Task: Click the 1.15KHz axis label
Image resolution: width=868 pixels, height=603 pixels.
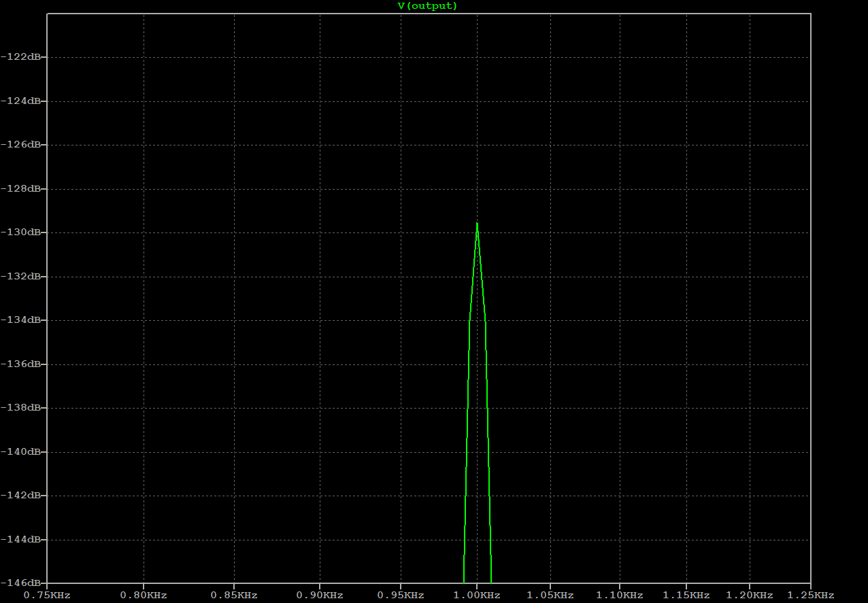Action: click(686, 595)
